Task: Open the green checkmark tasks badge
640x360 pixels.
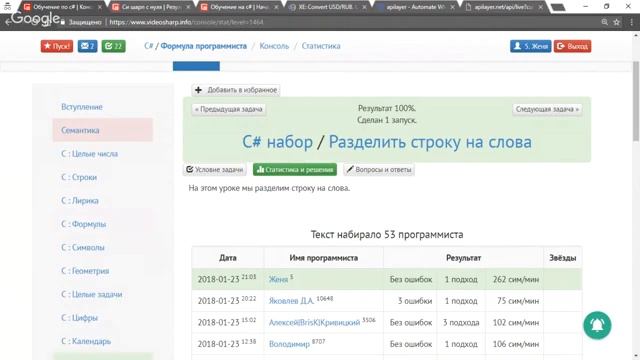Action: [113, 46]
